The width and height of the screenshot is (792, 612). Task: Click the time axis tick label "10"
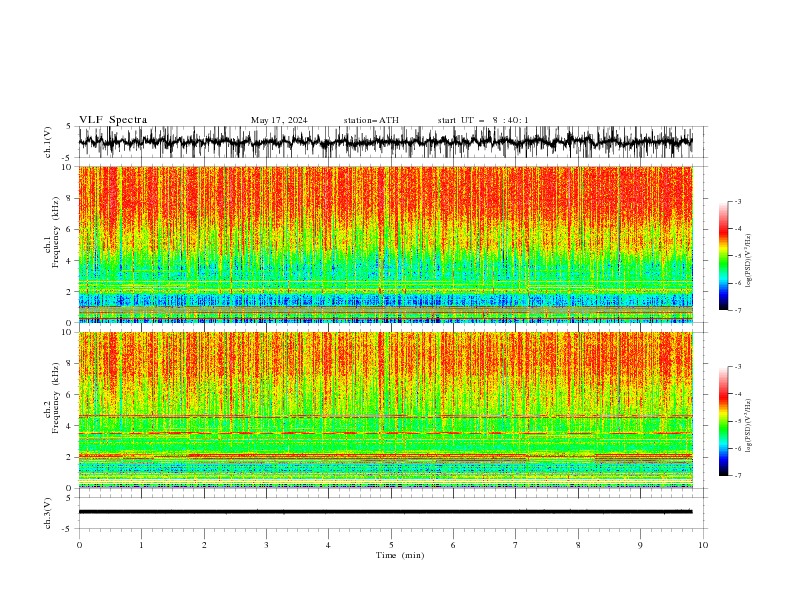click(x=703, y=545)
